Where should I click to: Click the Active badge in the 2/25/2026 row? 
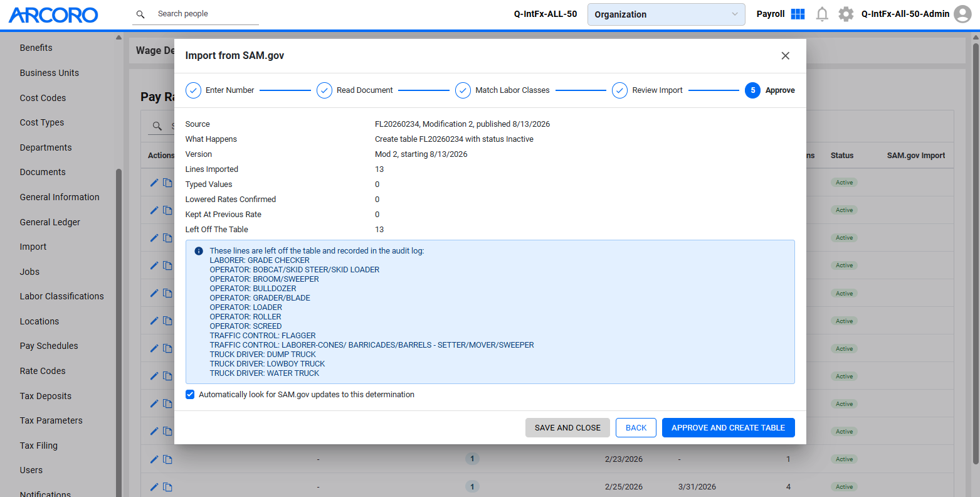coord(844,487)
